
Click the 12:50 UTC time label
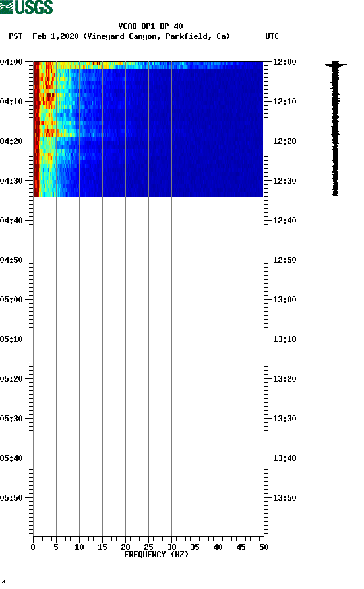point(284,260)
